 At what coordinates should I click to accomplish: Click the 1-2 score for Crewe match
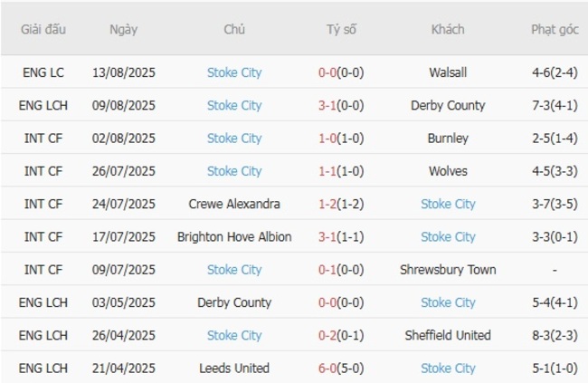(327, 204)
